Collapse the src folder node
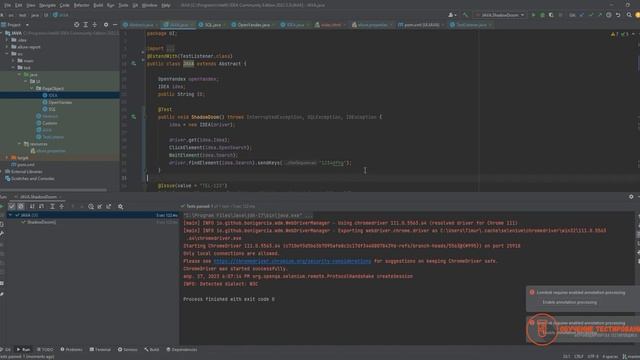Viewport: 640px width, 360px height. point(7,54)
